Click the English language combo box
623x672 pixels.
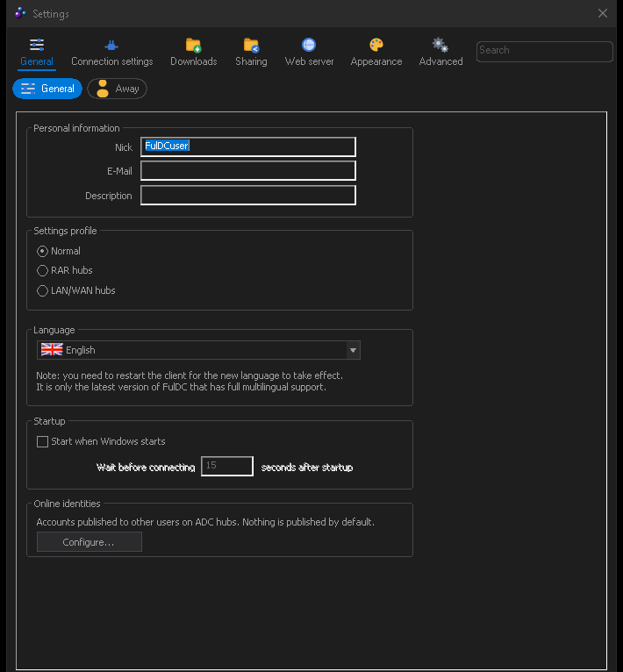click(x=198, y=350)
